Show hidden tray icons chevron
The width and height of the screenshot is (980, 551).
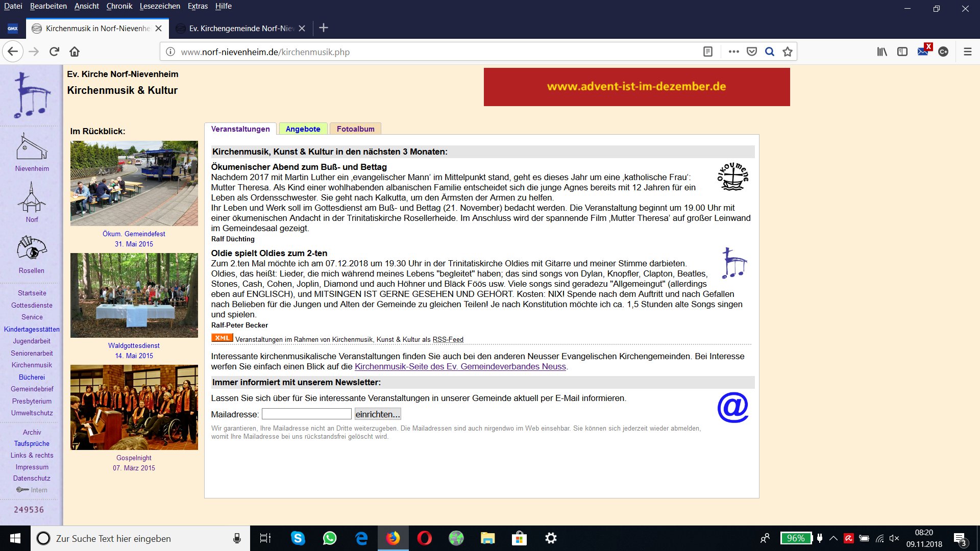click(833, 538)
